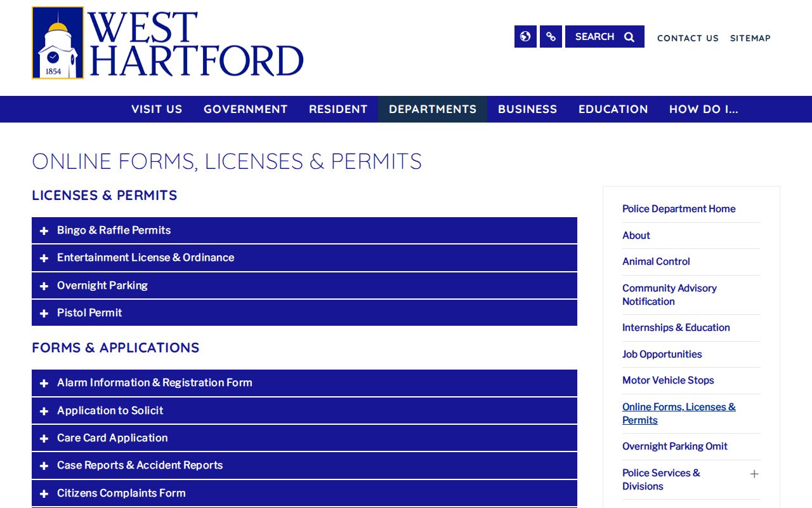
Task: Open Police Services & Divisions link
Action: click(661, 479)
